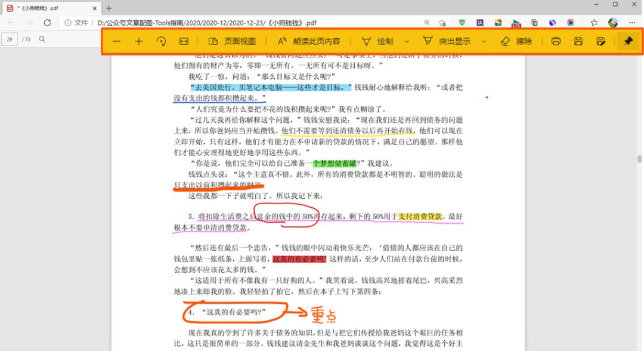Click the site info icon beside 文件
Viewport: 644px width, 351px height.
pyautogui.click(x=68, y=23)
